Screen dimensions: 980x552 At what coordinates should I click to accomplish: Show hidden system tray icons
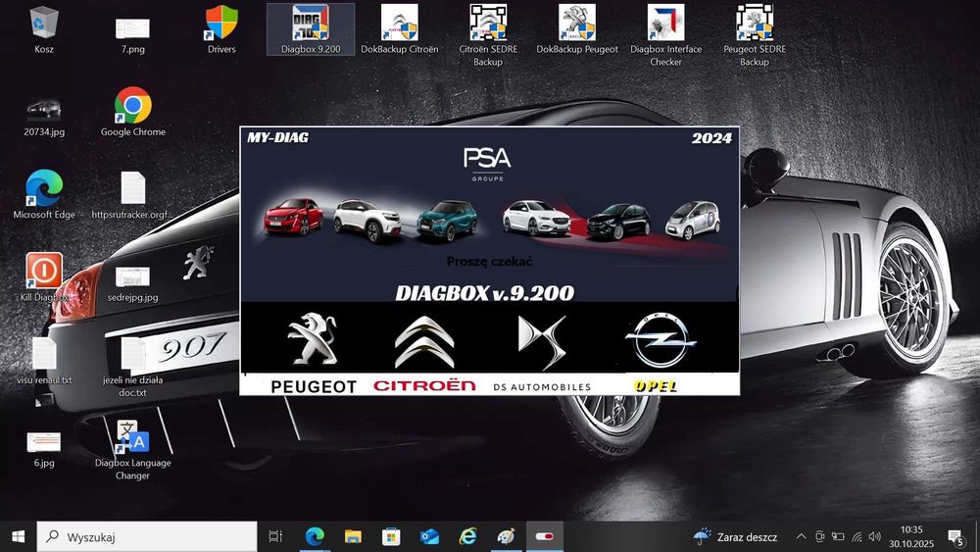click(x=801, y=536)
